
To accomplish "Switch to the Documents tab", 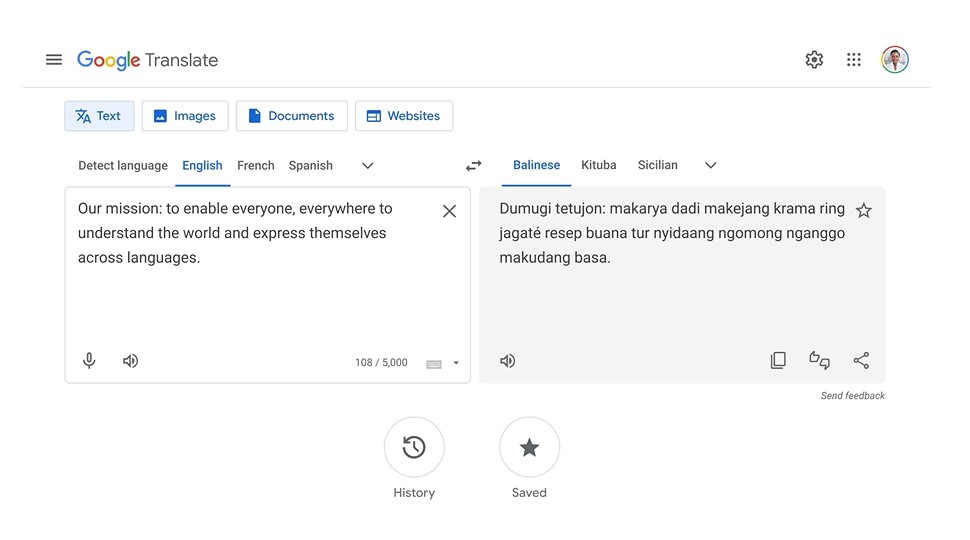I will tap(291, 116).
